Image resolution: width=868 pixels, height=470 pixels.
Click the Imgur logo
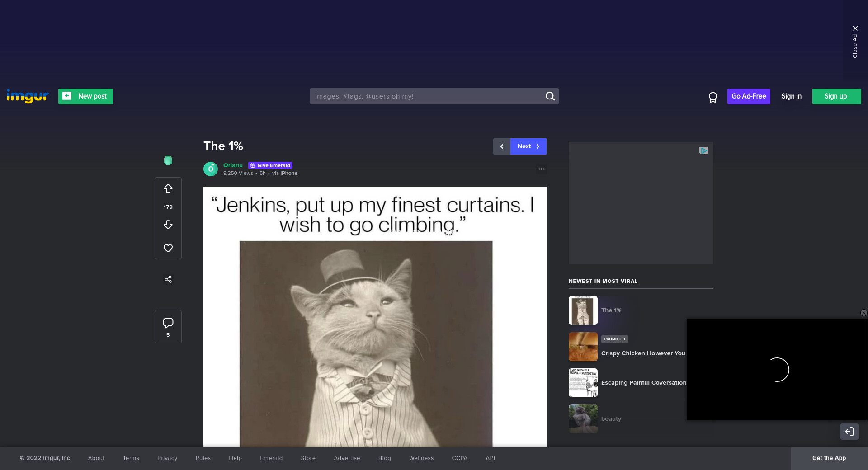[x=28, y=96]
